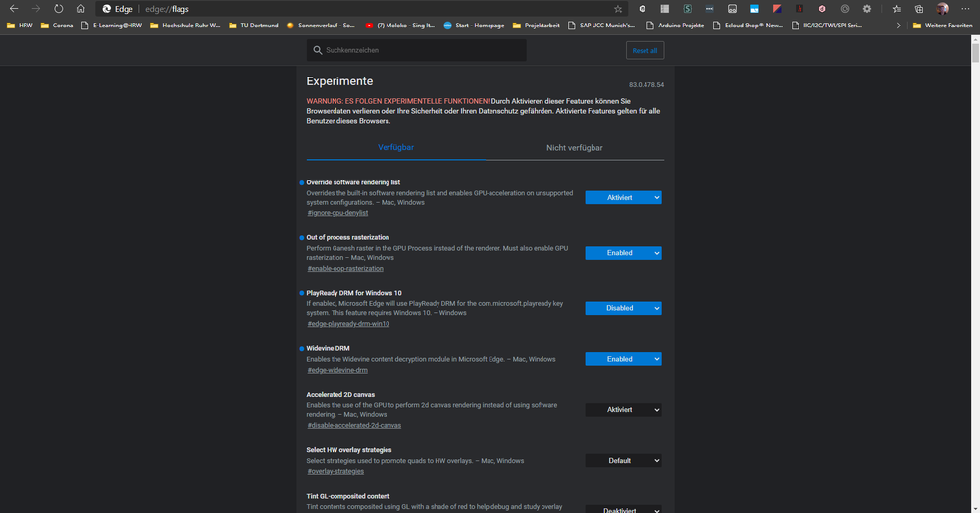Click the #ignore-gpu-denylist link
Image resolution: width=980 pixels, height=513 pixels.
click(x=337, y=213)
